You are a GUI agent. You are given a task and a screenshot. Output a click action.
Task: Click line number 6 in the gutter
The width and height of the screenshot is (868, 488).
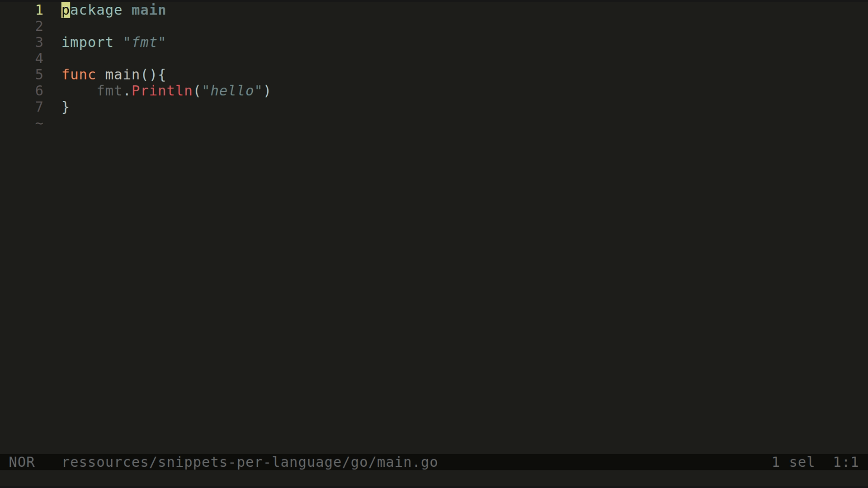coord(39,91)
